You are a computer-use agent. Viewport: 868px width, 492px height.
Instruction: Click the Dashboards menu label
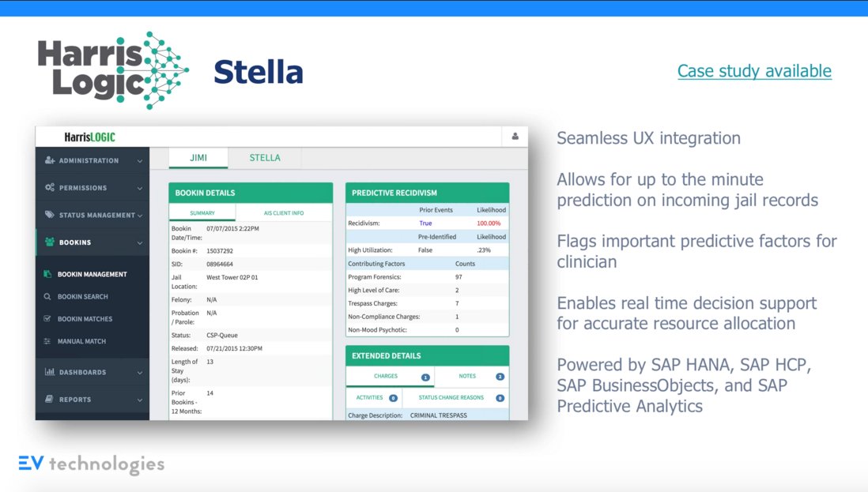point(82,372)
